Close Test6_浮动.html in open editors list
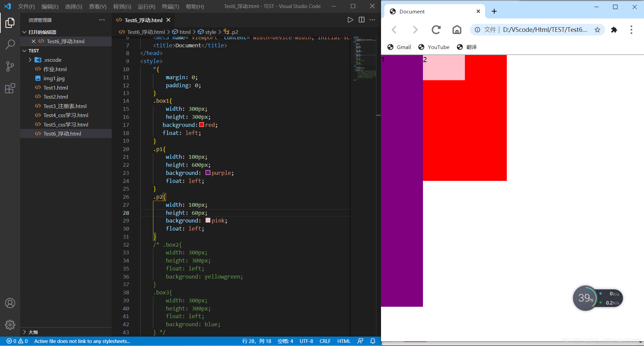 (34, 41)
